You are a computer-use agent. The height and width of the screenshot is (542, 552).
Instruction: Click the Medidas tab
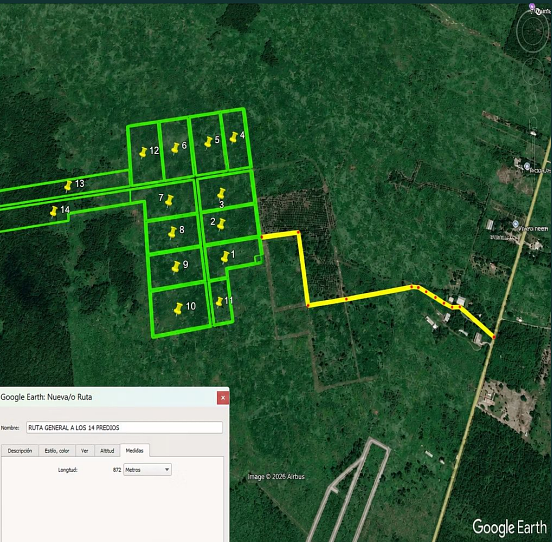134,450
